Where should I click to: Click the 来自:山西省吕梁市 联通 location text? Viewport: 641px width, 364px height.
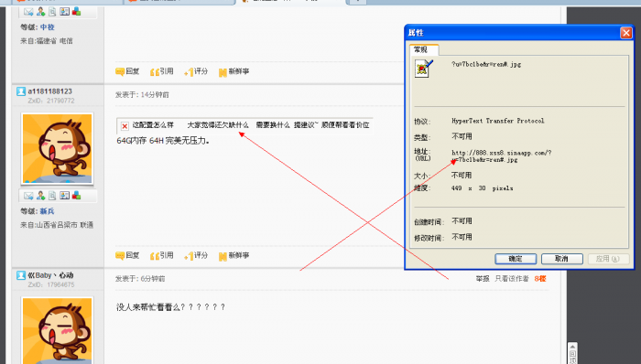click(57, 225)
